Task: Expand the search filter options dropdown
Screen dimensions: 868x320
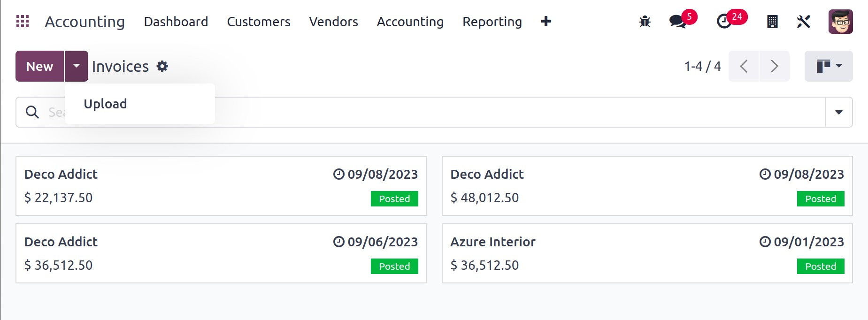Action: pyautogui.click(x=838, y=112)
